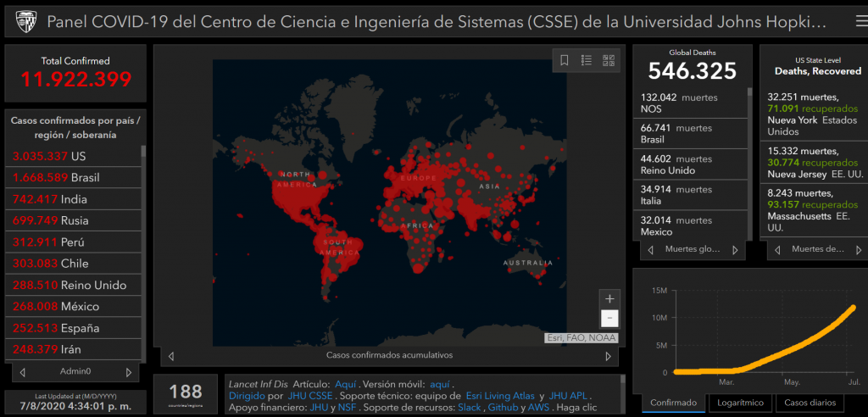
Task: Click Casos confirmados acumulativos map caption
Action: pyautogui.click(x=389, y=355)
